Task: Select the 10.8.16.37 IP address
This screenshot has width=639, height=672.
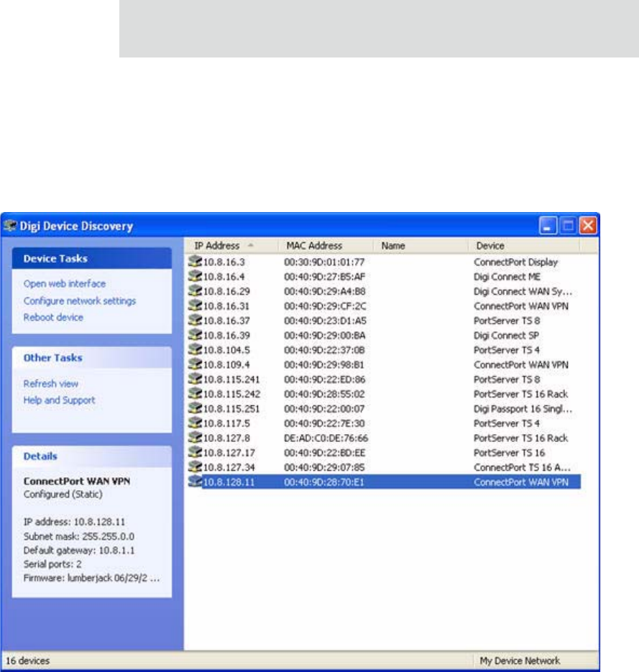Action: [226, 321]
